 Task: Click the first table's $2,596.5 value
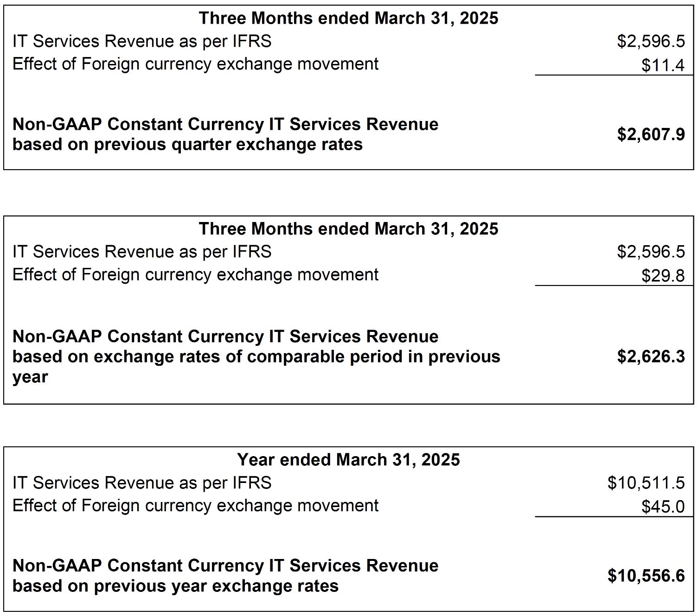[650, 41]
